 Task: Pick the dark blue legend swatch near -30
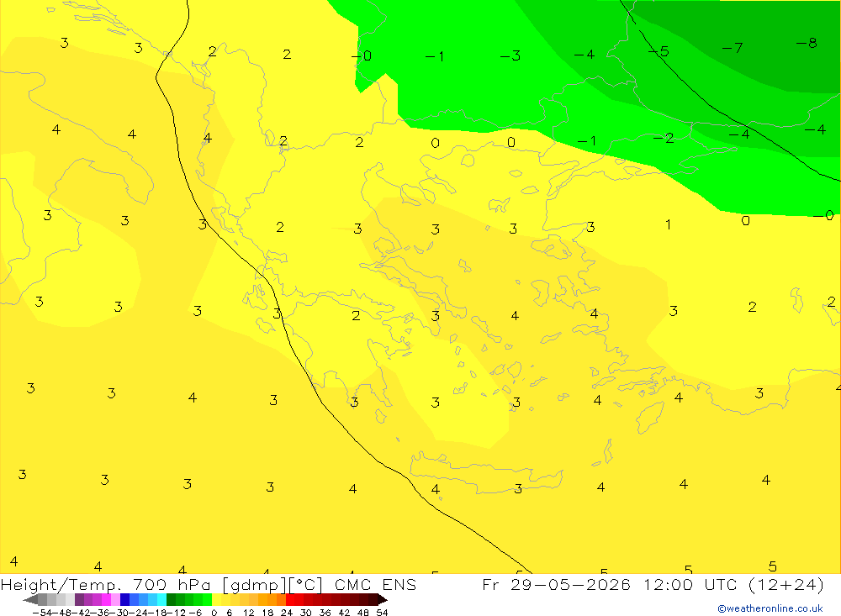click(x=124, y=599)
